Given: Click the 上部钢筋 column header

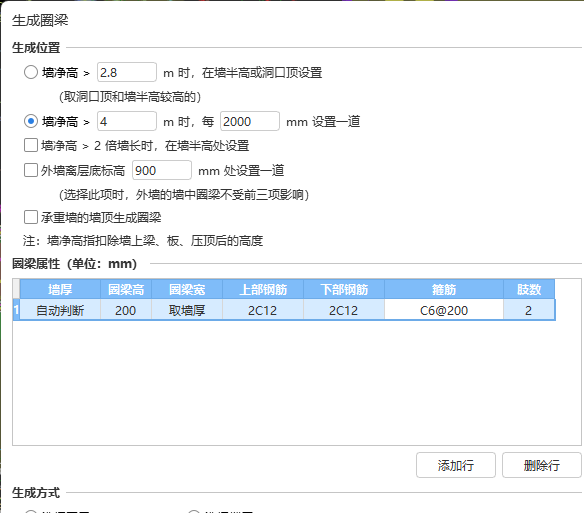Looking at the screenshot, I should point(263,289).
